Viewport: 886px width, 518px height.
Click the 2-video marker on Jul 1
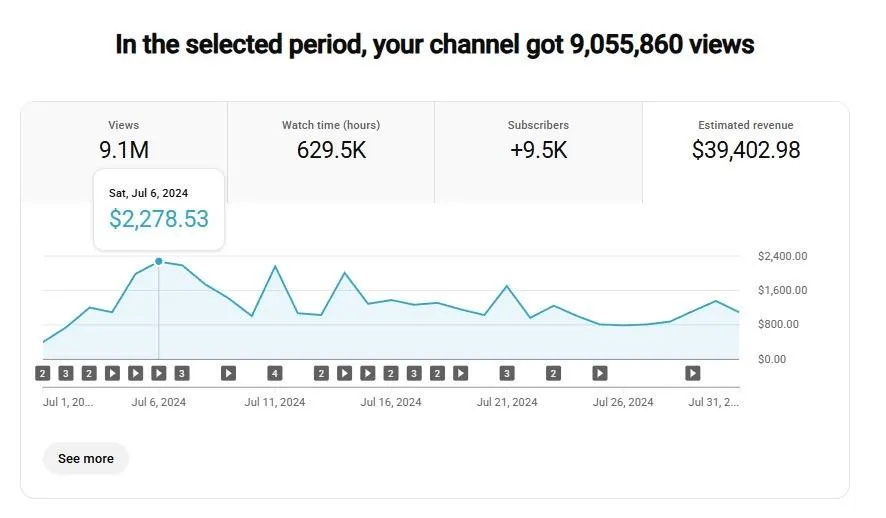42,373
